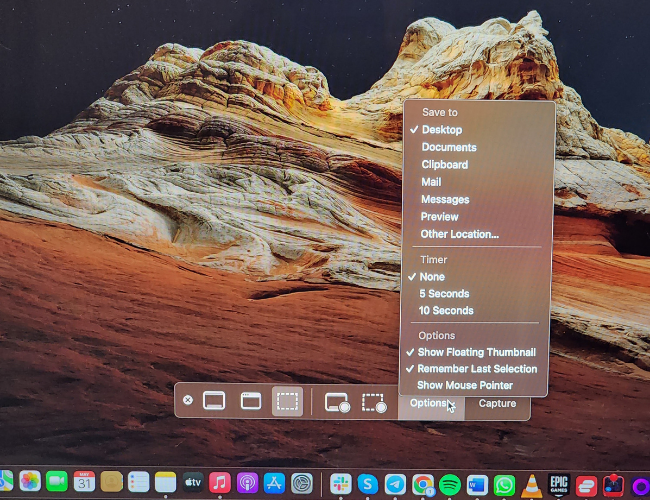Open Spotify from the Dock
Screen dimensions: 650x500
450,485
